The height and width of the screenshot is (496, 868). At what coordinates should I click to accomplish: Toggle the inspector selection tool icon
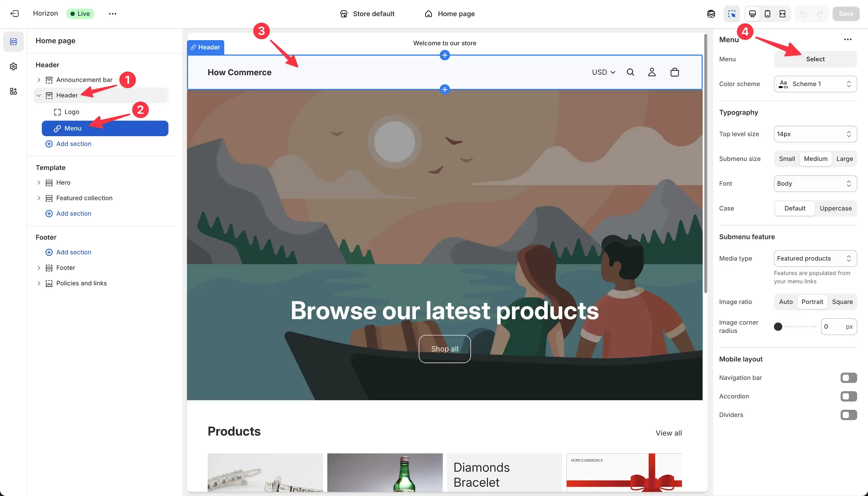(732, 14)
